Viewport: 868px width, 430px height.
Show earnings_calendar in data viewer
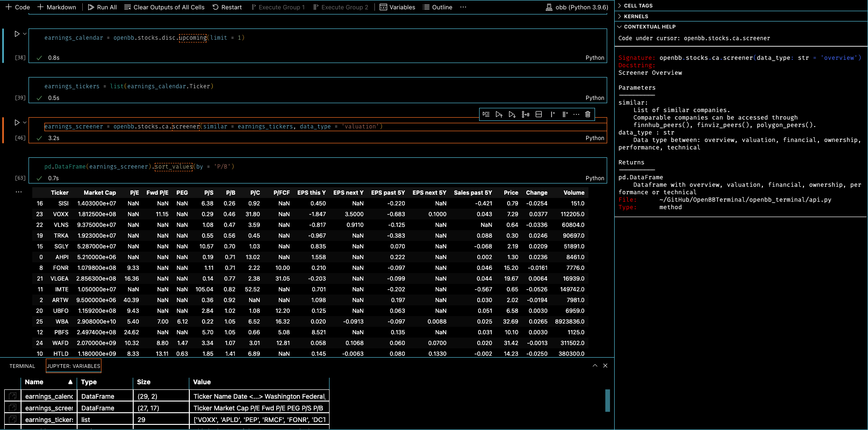[13, 396]
